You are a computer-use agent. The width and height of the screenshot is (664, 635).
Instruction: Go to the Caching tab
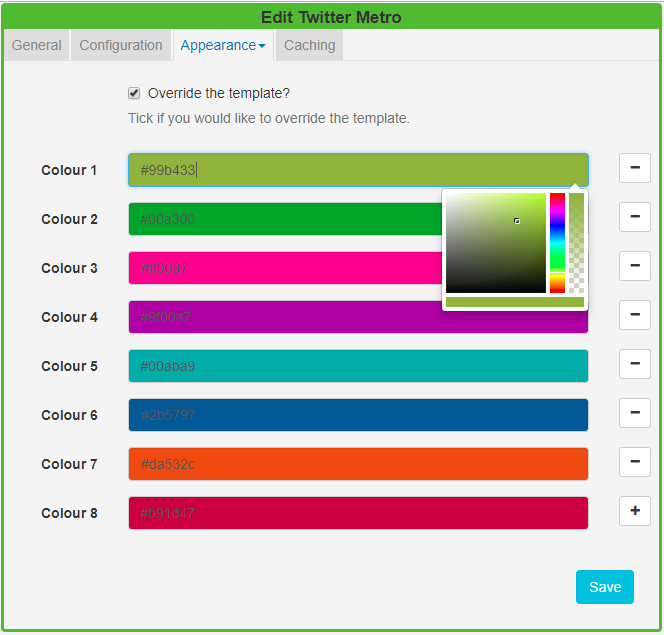309,45
